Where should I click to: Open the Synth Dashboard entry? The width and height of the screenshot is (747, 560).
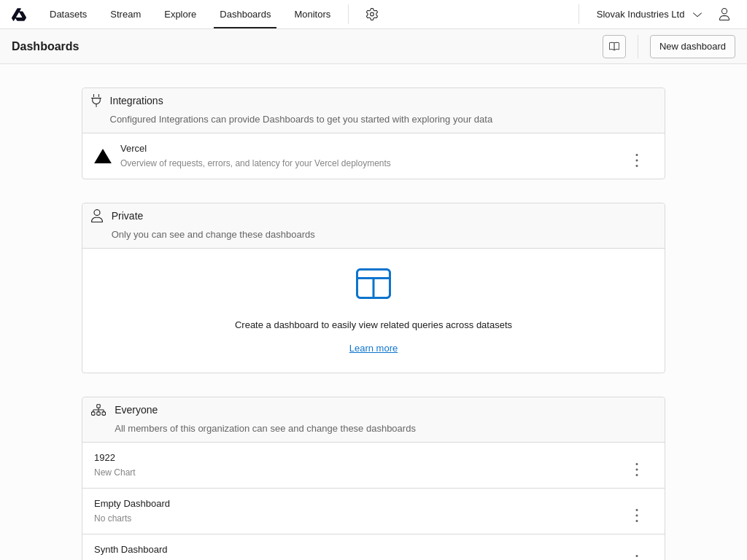coord(131,550)
